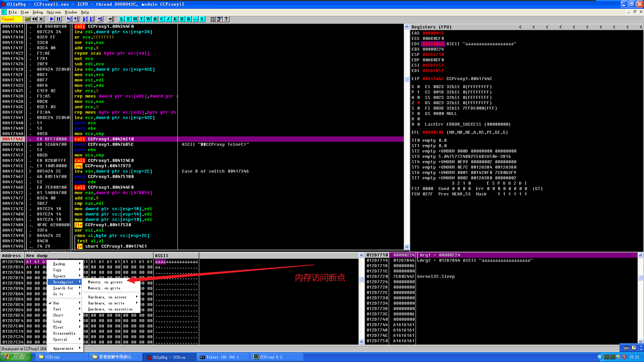644x362 pixels.
Task: Expand the Special context submenu
Action: [65, 340]
